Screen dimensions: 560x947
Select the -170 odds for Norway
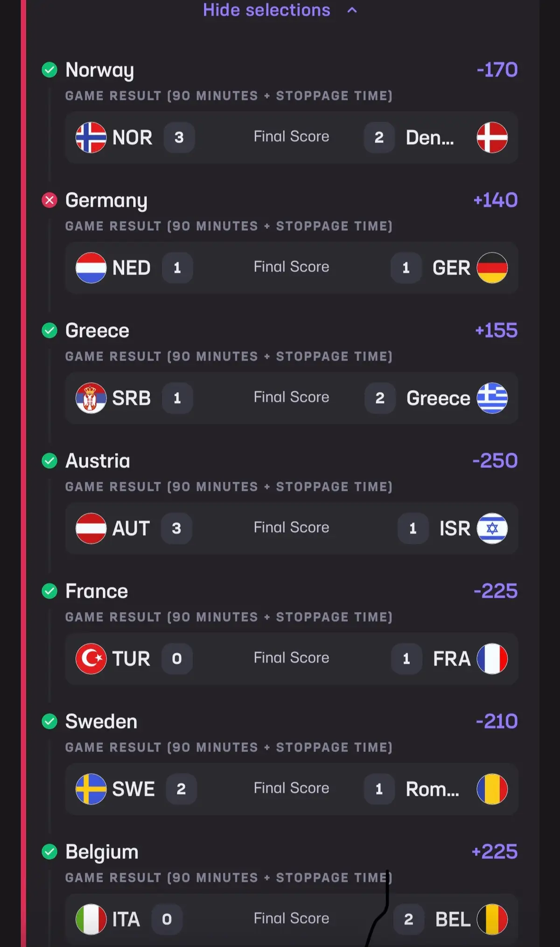coord(497,70)
